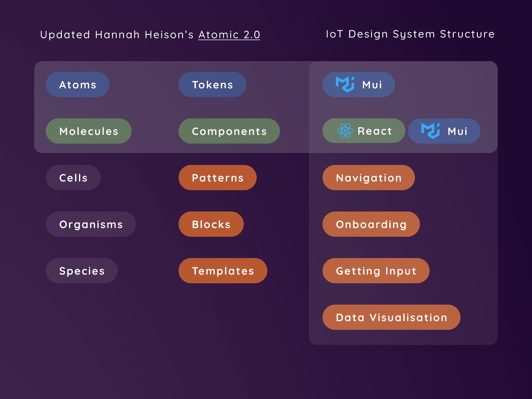532x399 pixels.
Task: Select the Onboarding pill
Action: click(x=371, y=224)
